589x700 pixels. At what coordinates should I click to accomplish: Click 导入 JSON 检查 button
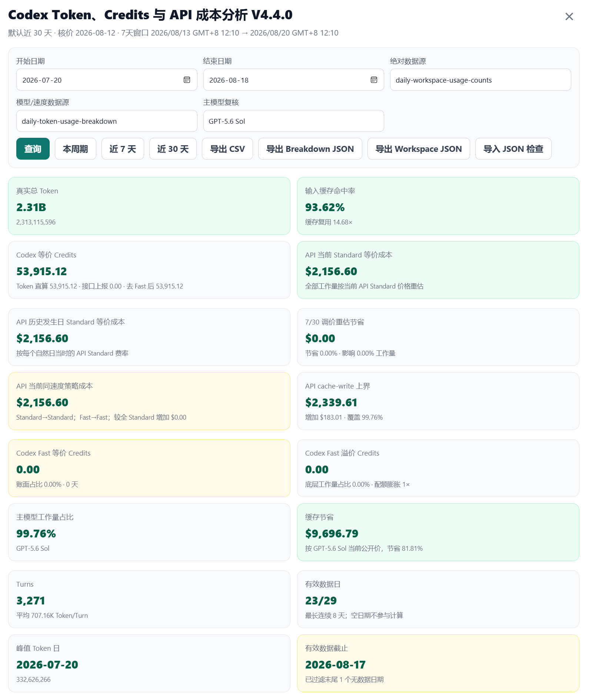513,149
